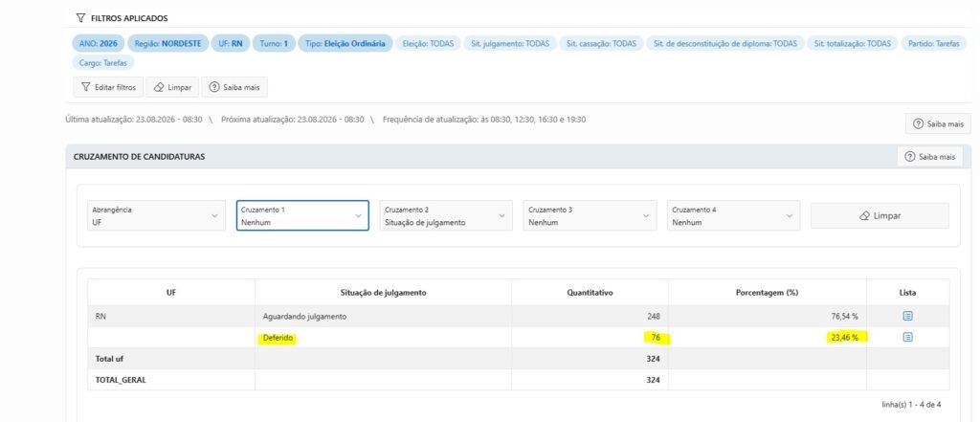Click the Tipo: Eleição Ordinária chip
Screen dimensions: 980x422
click(345, 44)
